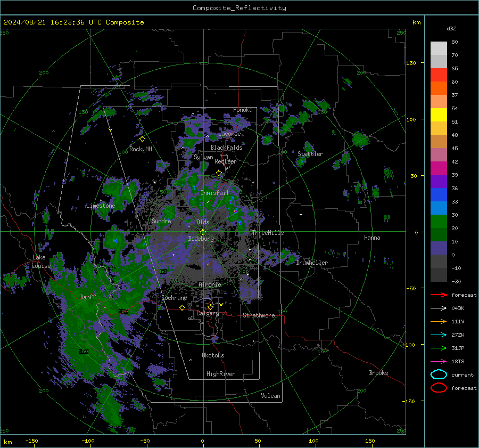Click the Innisfail map label
The width and height of the screenshot is (479, 448).
[x=214, y=193]
